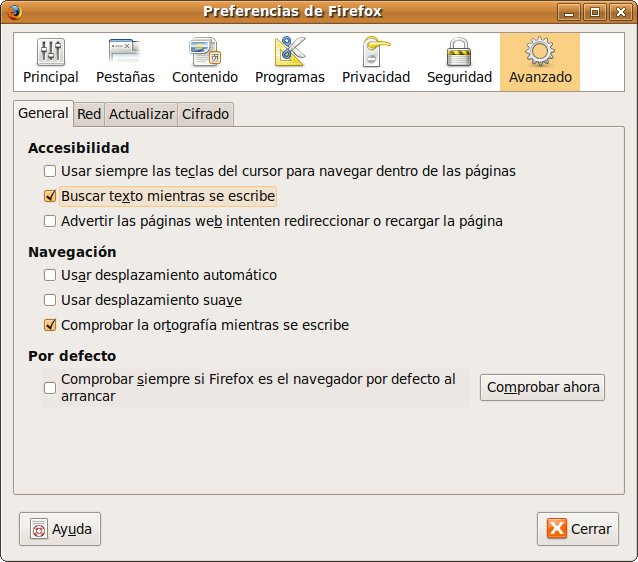638x562 pixels.
Task: Open the Actualizar tab
Action: coord(141,114)
